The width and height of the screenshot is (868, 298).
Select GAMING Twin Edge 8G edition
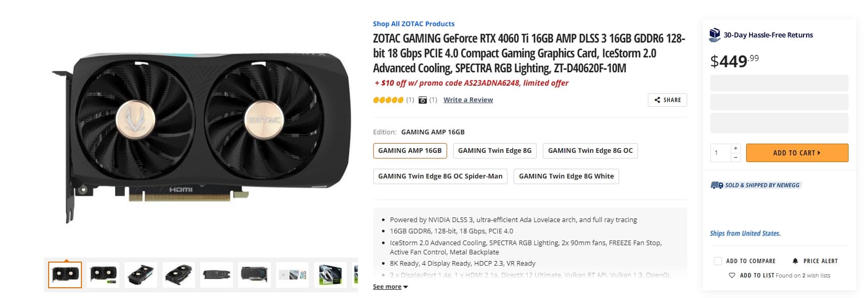click(x=494, y=151)
